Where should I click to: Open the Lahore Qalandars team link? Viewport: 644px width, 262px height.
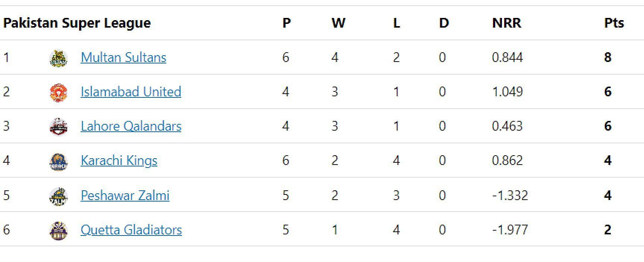point(131,126)
